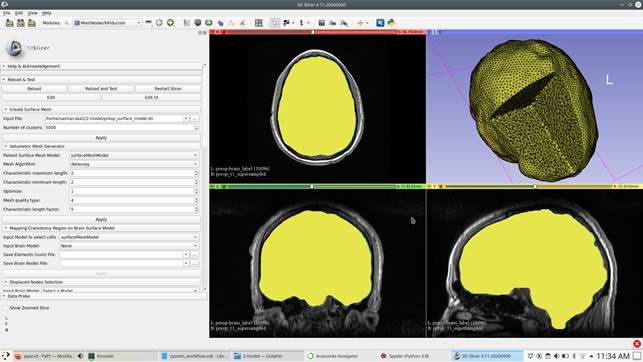Click the green slice offset slider

coord(312,187)
